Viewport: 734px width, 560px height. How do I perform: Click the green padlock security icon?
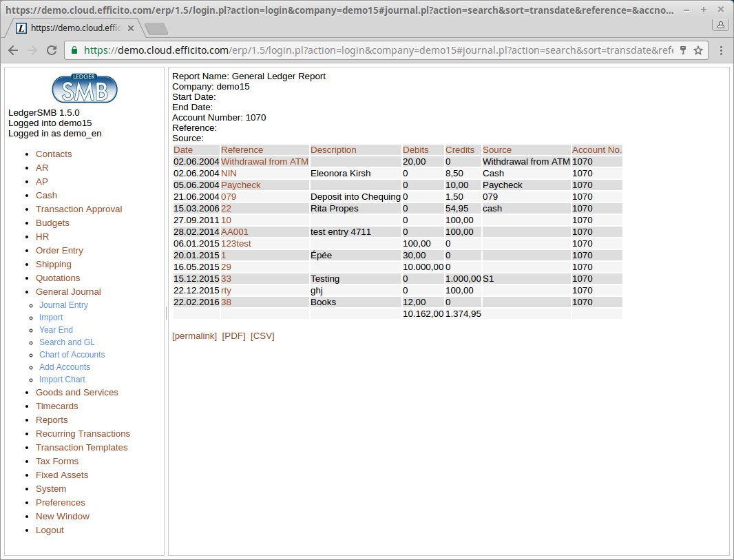point(74,50)
